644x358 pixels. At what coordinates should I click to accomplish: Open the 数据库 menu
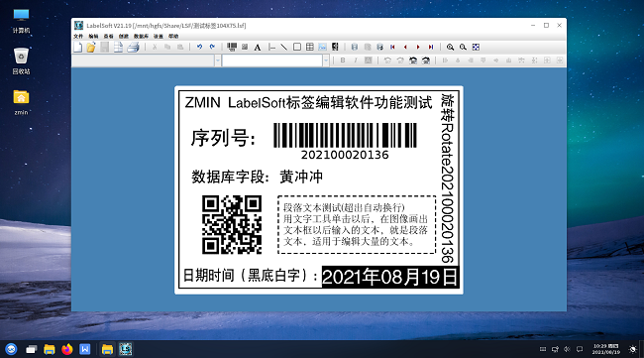[141, 36]
